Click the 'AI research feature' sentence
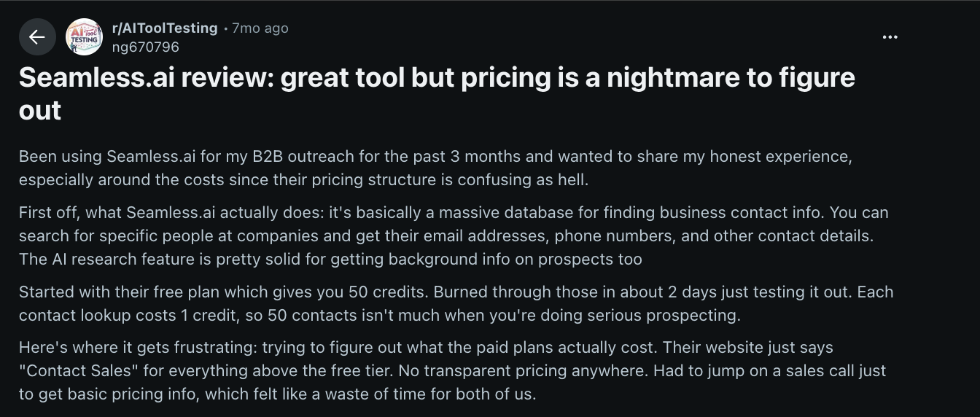Image resolution: width=980 pixels, height=417 pixels. point(330,260)
